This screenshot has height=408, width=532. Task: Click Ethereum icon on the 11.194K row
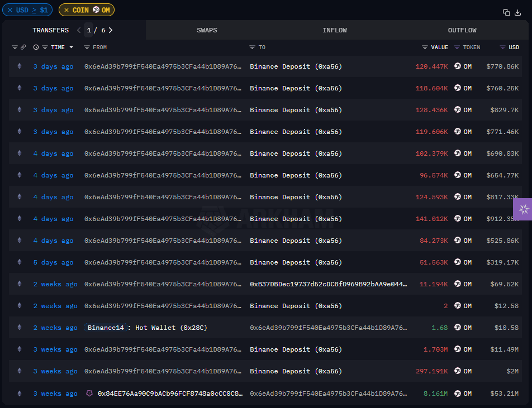[20, 284]
